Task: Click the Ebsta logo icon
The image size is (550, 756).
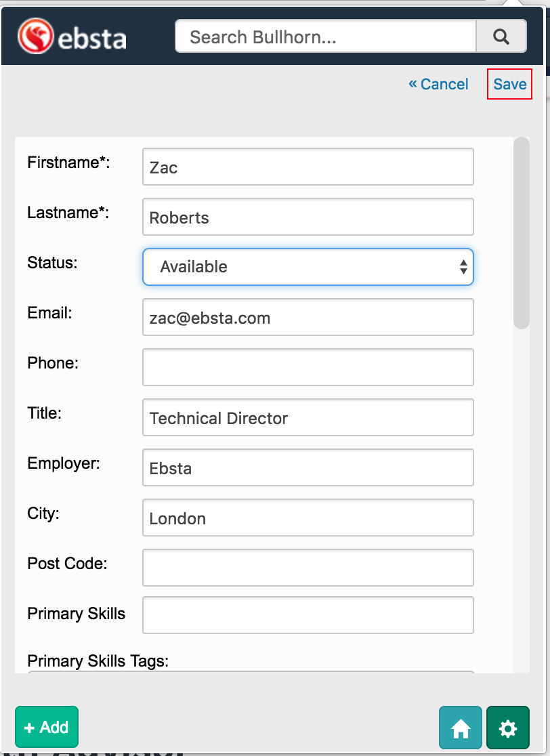Action: coord(36,36)
